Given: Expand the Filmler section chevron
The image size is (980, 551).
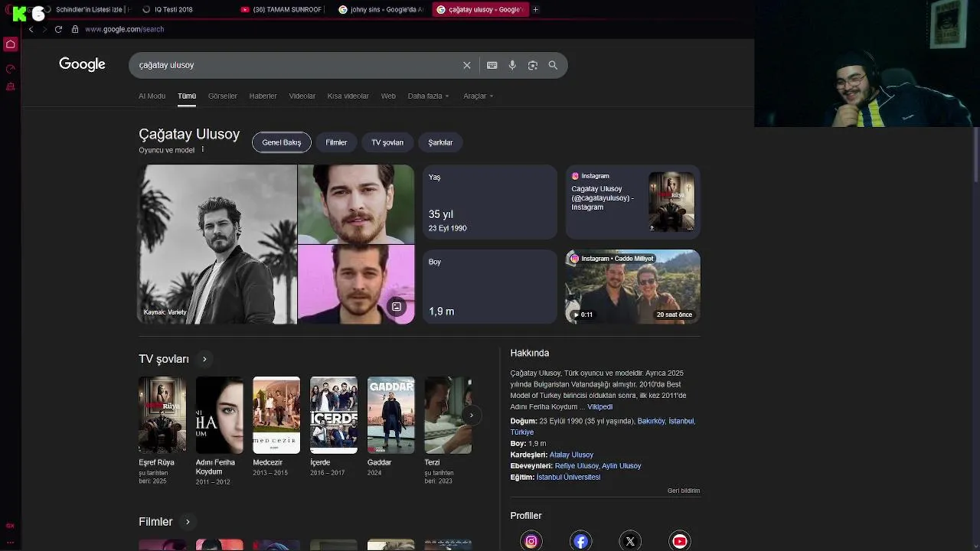Looking at the screenshot, I should [x=188, y=522].
